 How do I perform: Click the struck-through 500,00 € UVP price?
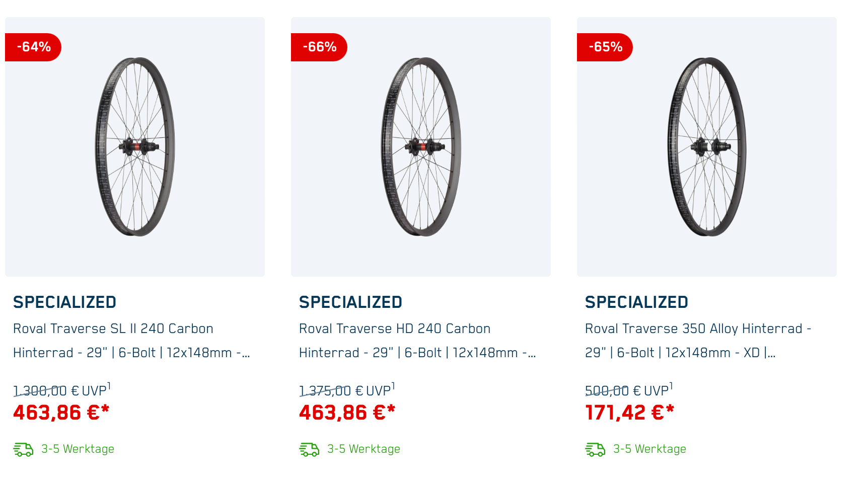(607, 391)
